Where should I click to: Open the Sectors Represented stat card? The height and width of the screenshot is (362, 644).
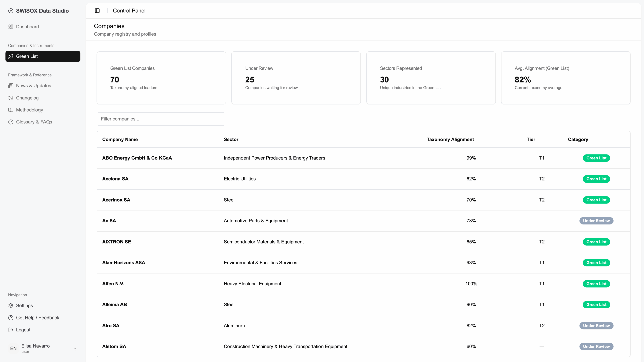point(431,78)
